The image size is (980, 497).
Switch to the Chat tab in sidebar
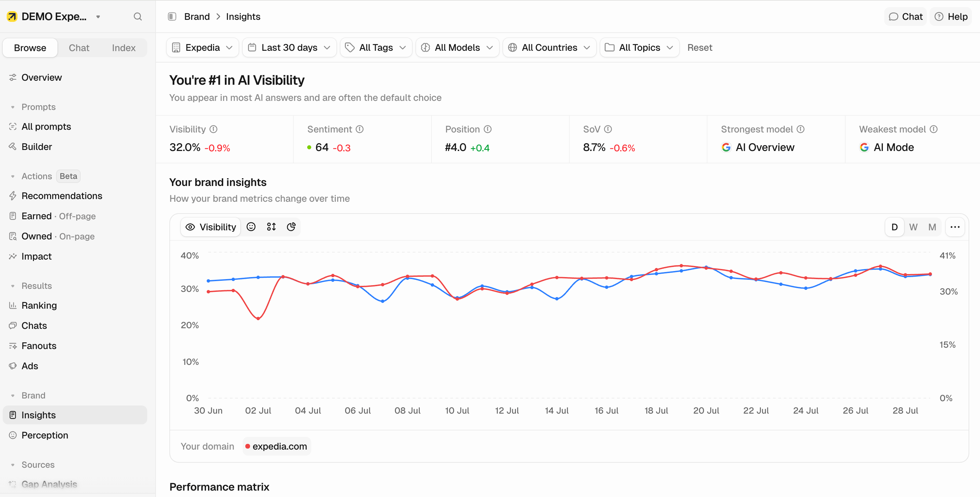pos(79,47)
